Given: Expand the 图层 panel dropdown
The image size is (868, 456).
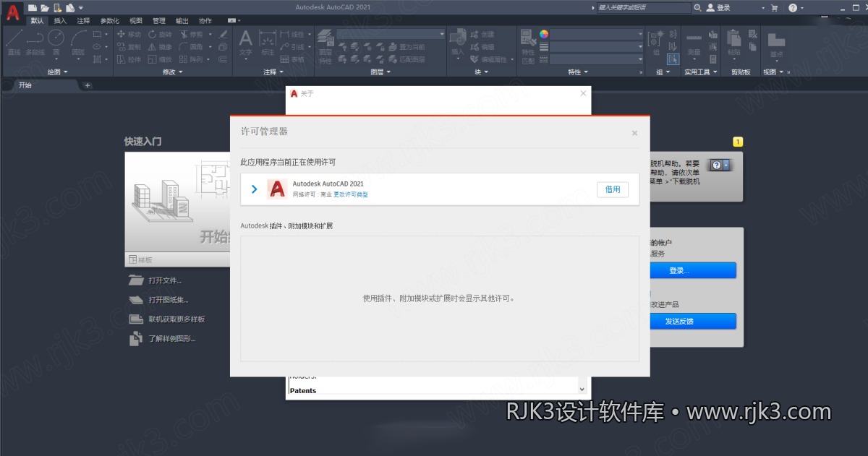Looking at the screenshot, I should point(380,72).
